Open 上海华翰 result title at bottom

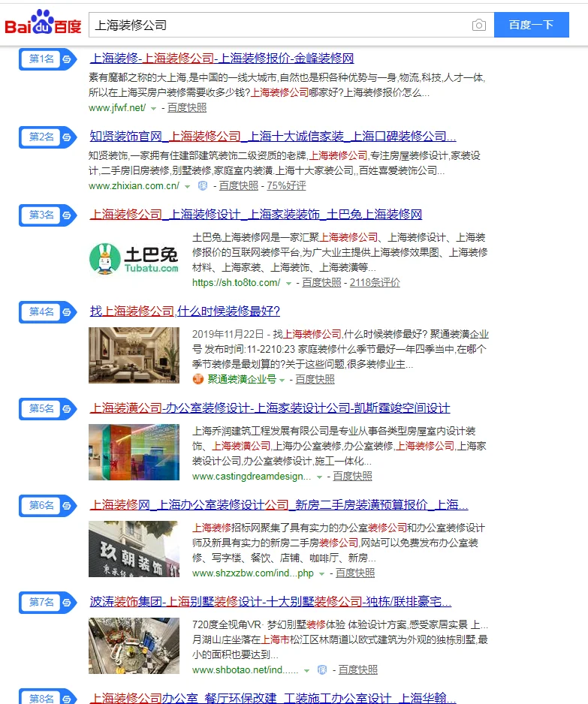[x=273, y=698]
